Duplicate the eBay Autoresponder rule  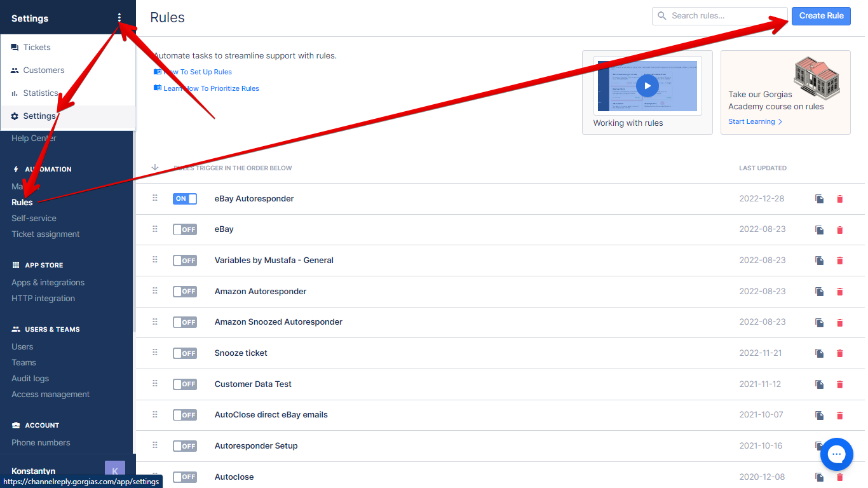pyautogui.click(x=820, y=199)
